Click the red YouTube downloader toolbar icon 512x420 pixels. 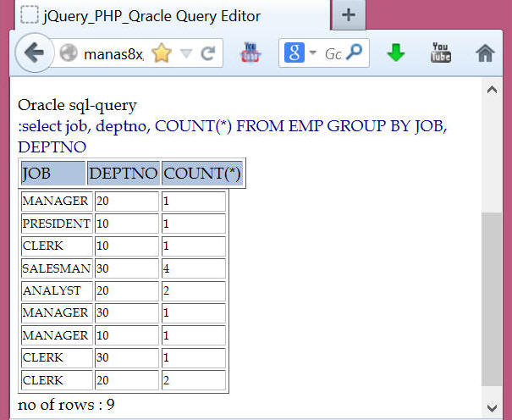pyautogui.click(x=250, y=52)
